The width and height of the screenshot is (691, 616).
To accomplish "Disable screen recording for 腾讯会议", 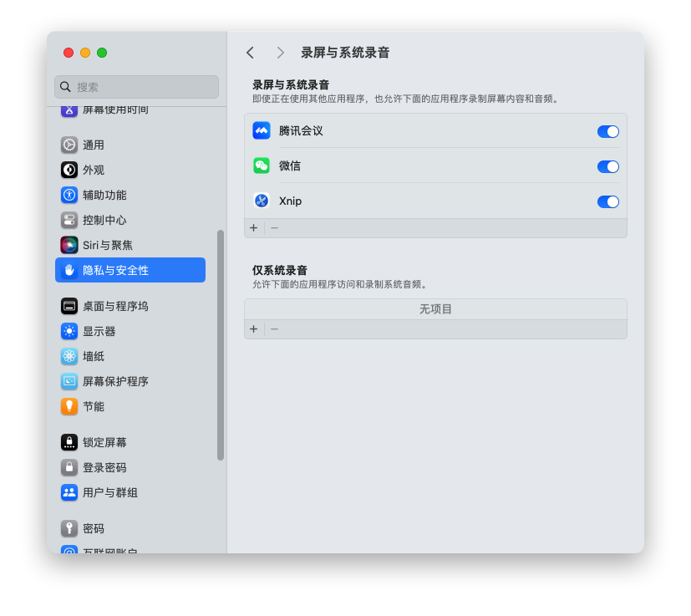I will pyautogui.click(x=607, y=131).
